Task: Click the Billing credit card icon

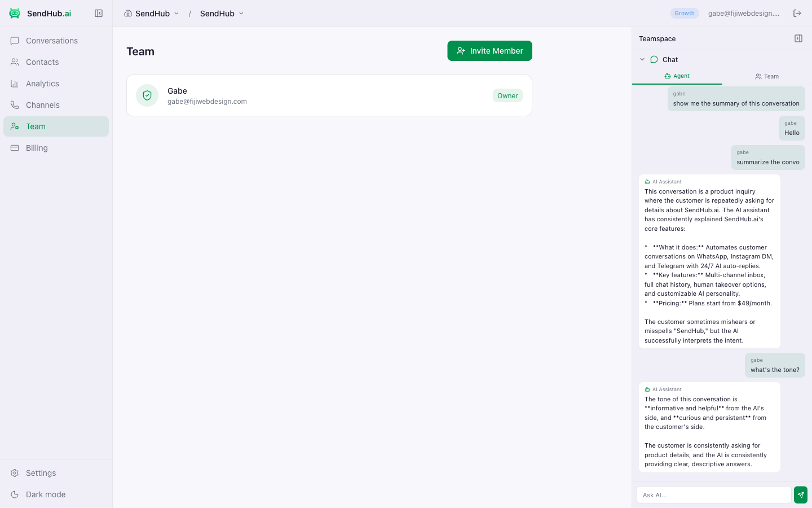Action: 15,148
